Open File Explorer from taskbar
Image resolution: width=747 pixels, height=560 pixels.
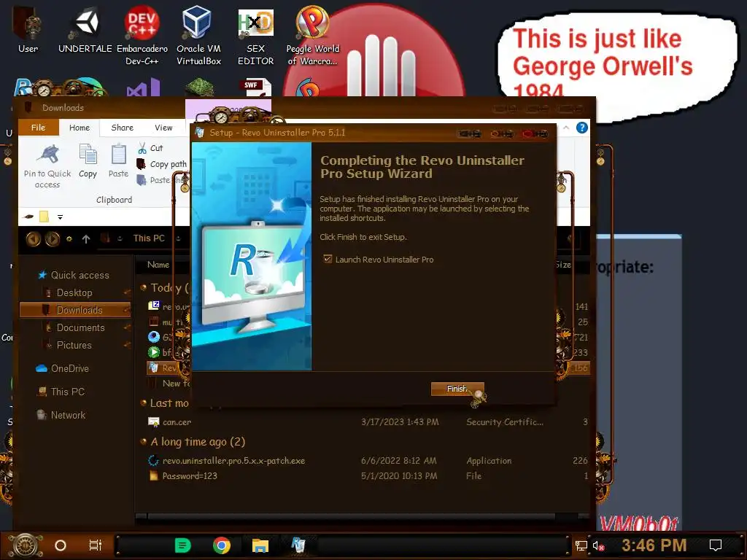pos(260,545)
